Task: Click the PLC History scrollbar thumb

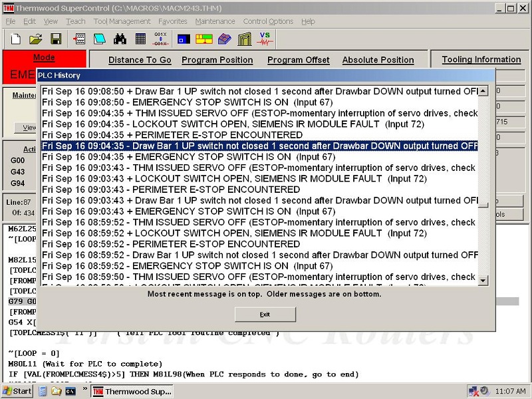Action: click(x=483, y=205)
